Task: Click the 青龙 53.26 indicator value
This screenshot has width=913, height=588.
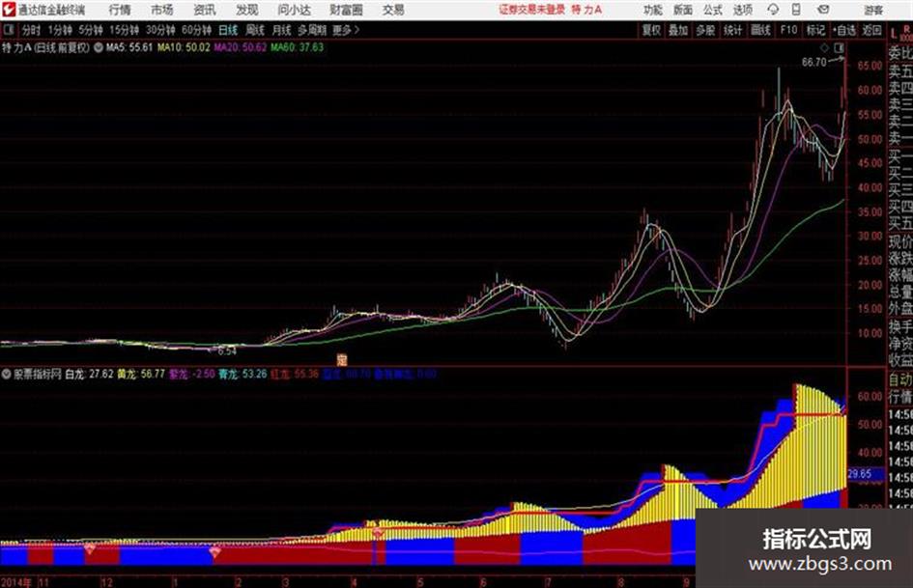Action: 243,374
